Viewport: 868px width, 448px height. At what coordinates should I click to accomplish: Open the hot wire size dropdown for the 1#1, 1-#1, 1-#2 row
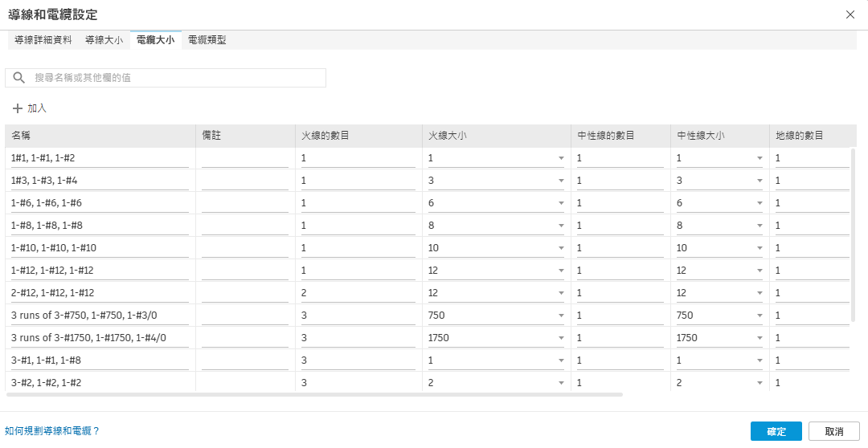pos(561,159)
